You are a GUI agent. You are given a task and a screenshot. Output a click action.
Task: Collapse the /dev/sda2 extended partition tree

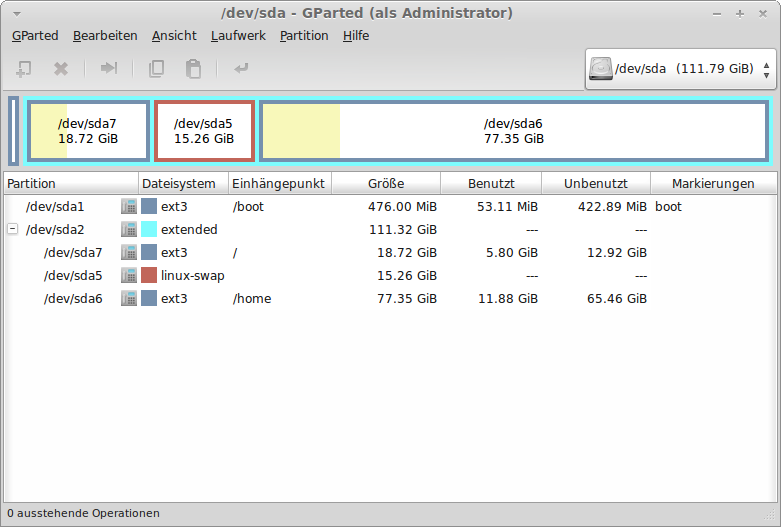[12, 229]
